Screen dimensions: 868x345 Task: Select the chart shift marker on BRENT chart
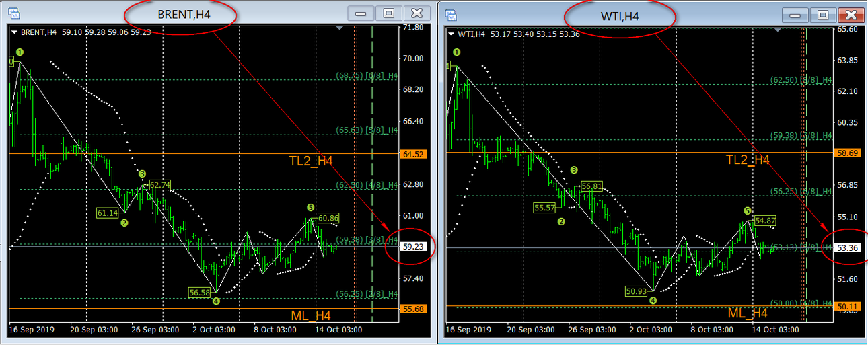click(339, 28)
